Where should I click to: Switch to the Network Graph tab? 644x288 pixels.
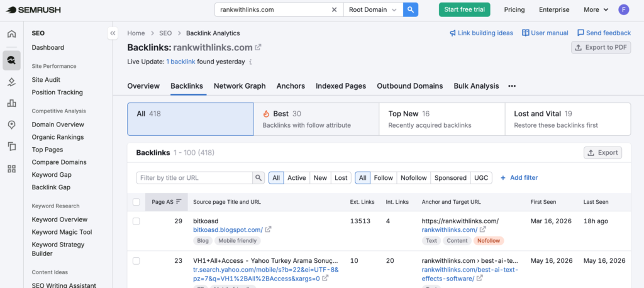coord(240,86)
